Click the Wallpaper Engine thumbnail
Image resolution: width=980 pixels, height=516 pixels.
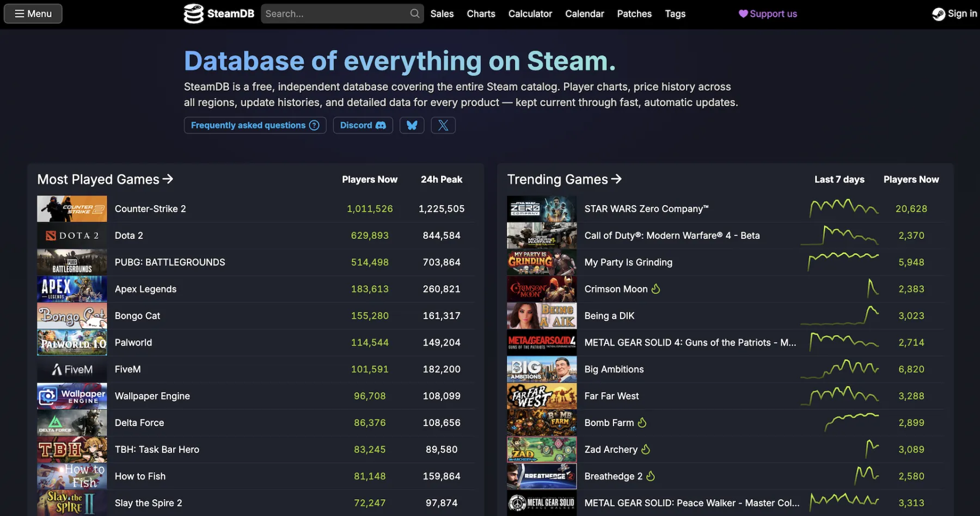click(72, 396)
